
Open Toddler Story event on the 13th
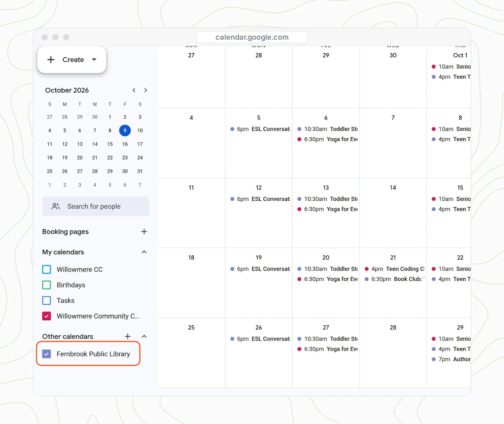[327, 199]
